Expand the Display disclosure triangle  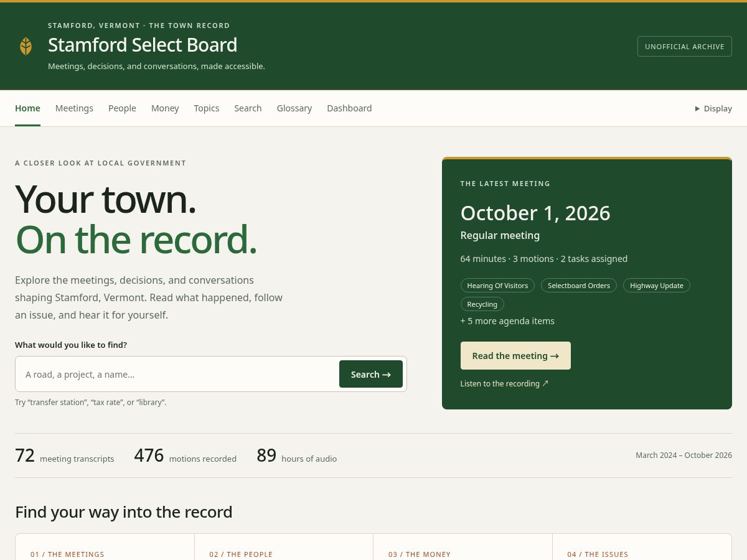pos(713,108)
